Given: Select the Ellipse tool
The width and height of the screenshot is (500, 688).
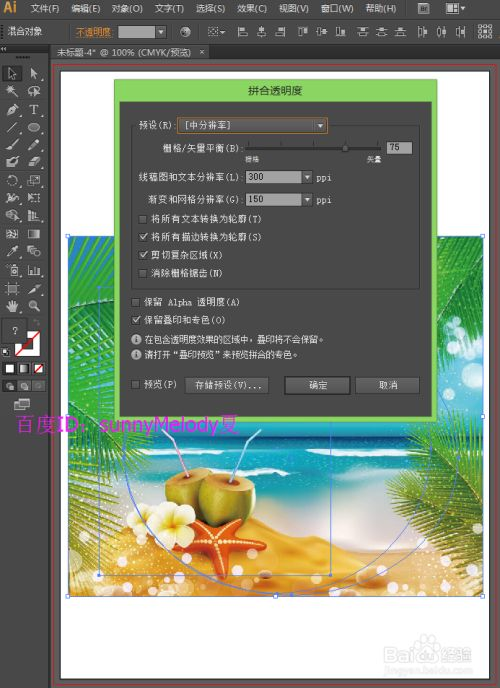Looking at the screenshot, I should pos(34,127).
